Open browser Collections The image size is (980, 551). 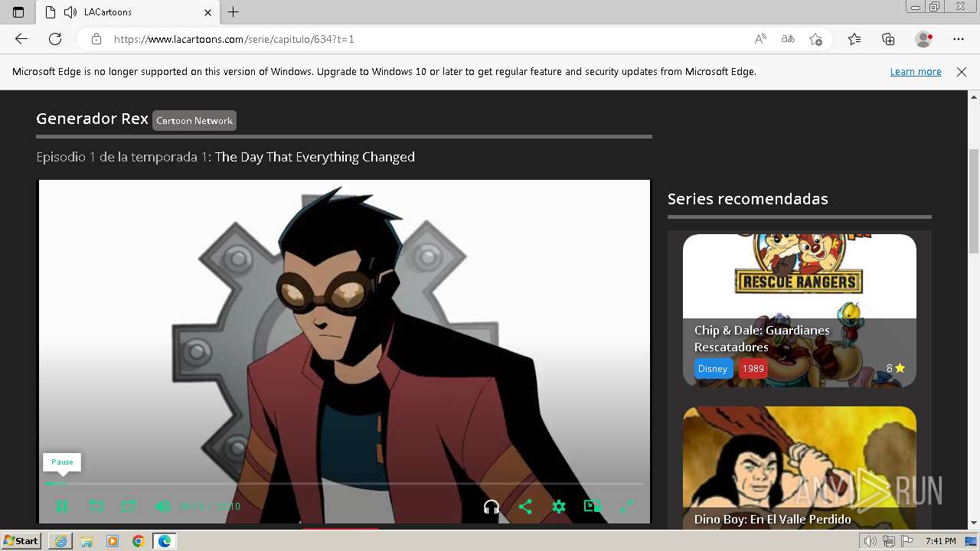[x=888, y=39]
